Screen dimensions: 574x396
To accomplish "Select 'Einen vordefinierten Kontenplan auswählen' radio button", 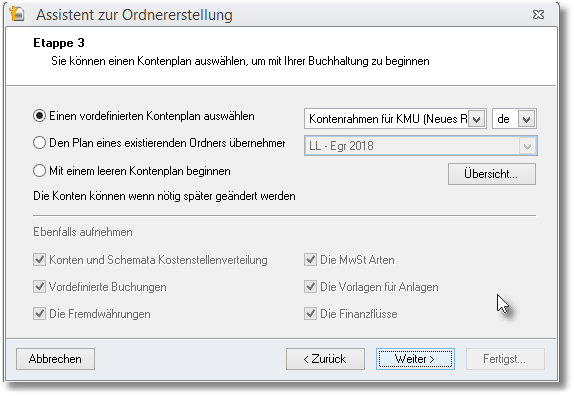I will (39, 116).
